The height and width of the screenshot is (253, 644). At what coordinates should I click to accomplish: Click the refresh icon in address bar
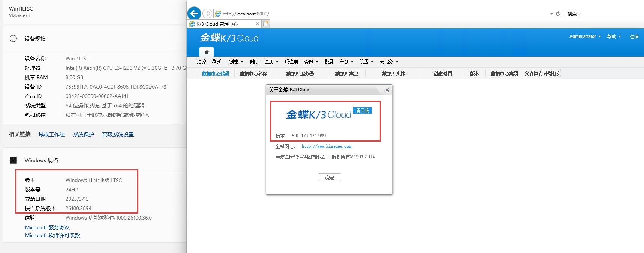(558, 14)
